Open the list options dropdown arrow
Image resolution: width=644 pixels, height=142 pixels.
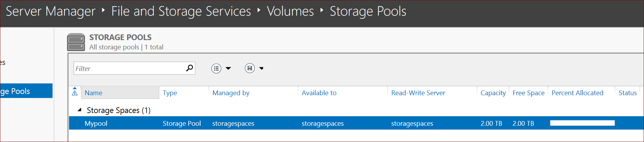point(228,68)
